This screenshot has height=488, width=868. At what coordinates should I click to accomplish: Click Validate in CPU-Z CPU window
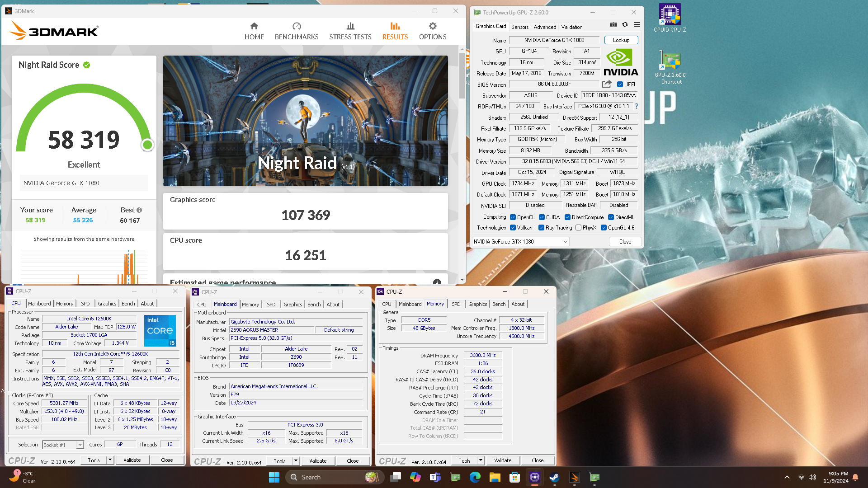coord(132,460)
